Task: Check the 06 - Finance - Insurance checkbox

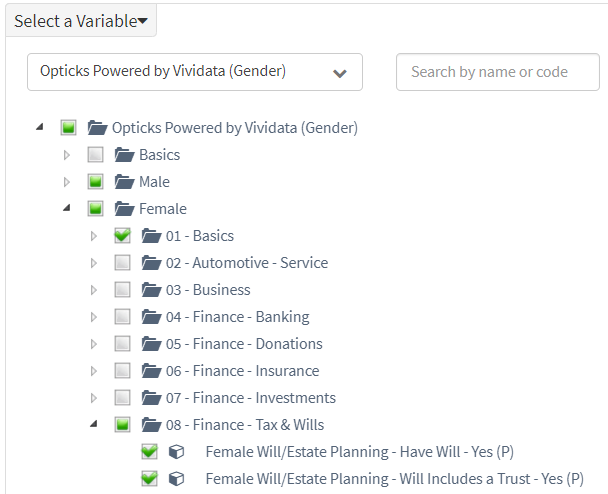Action: (x=123, y=371)
